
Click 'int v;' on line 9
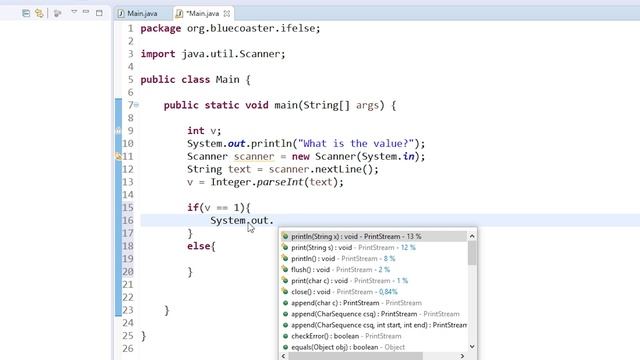(204, 131)
